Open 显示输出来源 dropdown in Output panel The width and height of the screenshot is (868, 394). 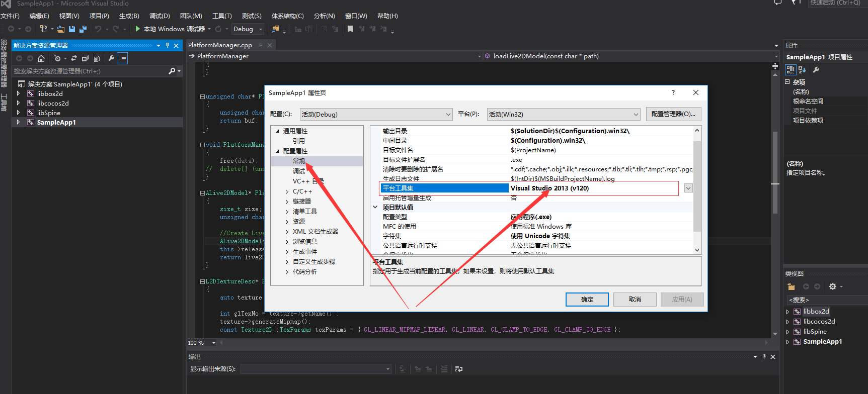(x=315, y=369)
